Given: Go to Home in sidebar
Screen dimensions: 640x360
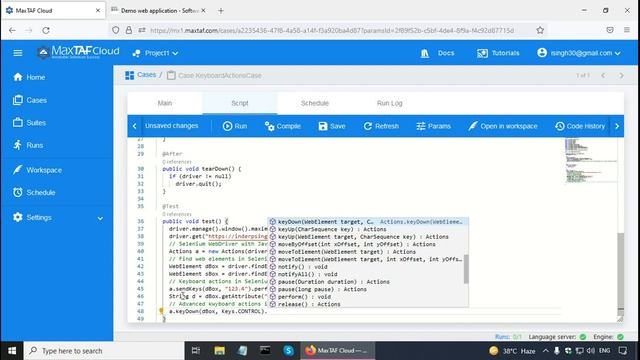Looking at the screenshot, I should 29,77.
